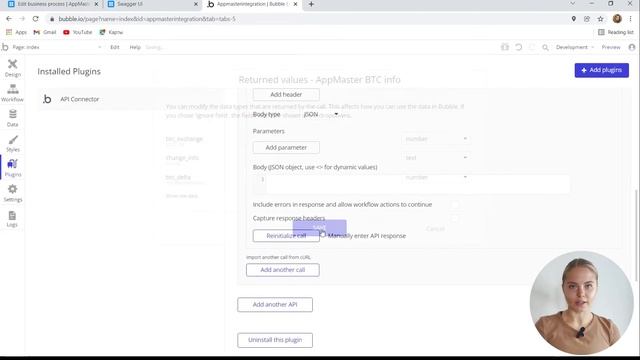Click the Add another call button
This screenshot has height=360, width=640.
tap(283, 270)
